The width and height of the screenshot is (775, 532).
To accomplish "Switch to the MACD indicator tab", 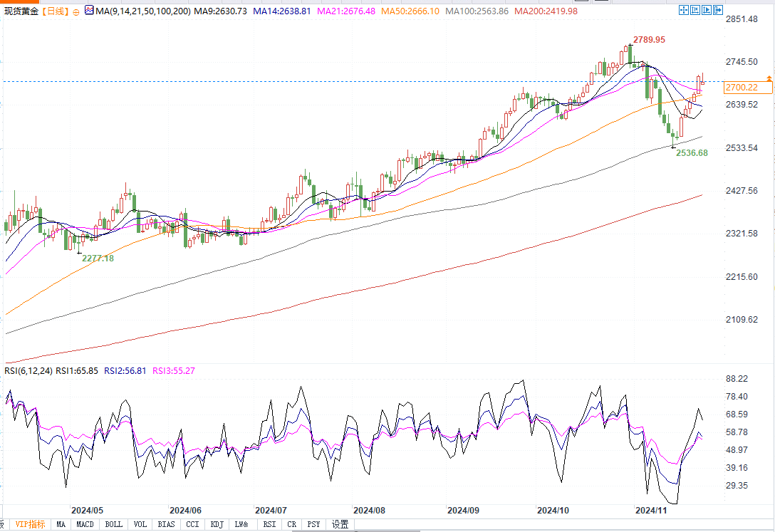I will pos(85,525).
